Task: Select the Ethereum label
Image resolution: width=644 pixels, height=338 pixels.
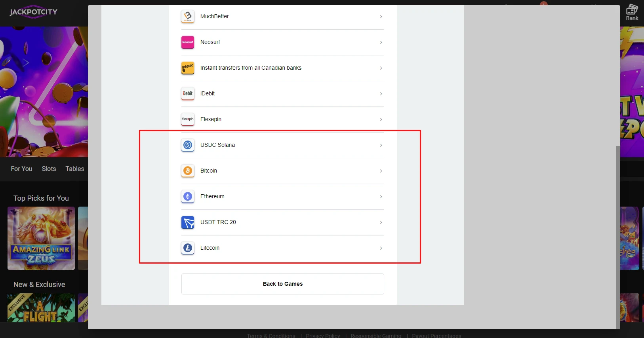Action: pyautogui.click(x=212, y=196)
